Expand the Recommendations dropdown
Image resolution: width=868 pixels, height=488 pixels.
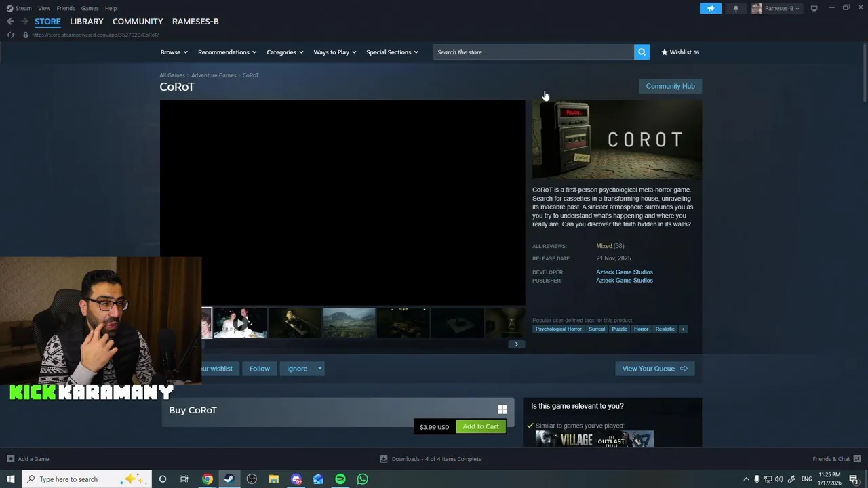click(227, 52)
